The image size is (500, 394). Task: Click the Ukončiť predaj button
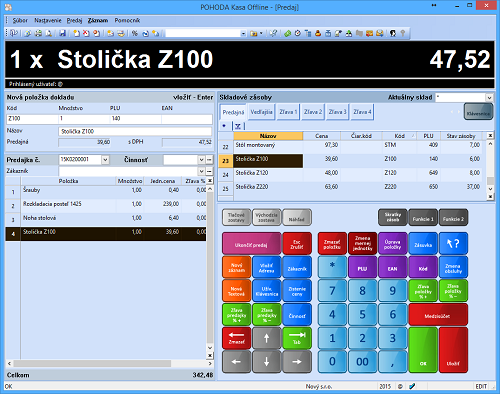tap(251, 244)
